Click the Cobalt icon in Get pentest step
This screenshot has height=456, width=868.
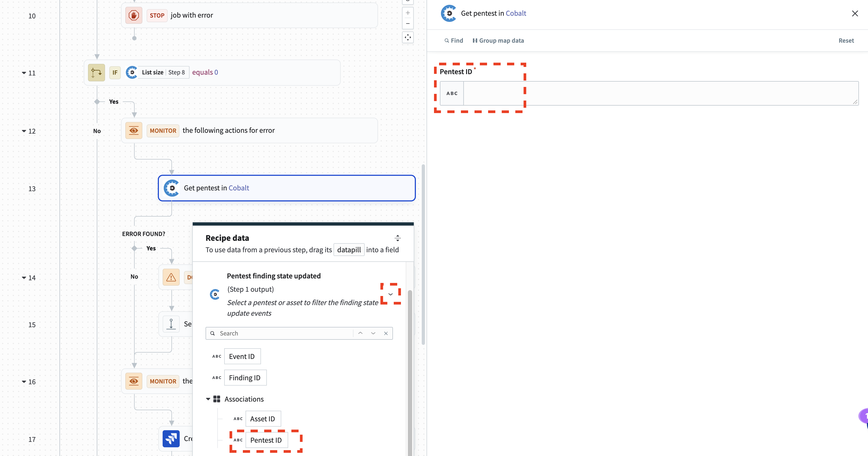click(171, 188)
